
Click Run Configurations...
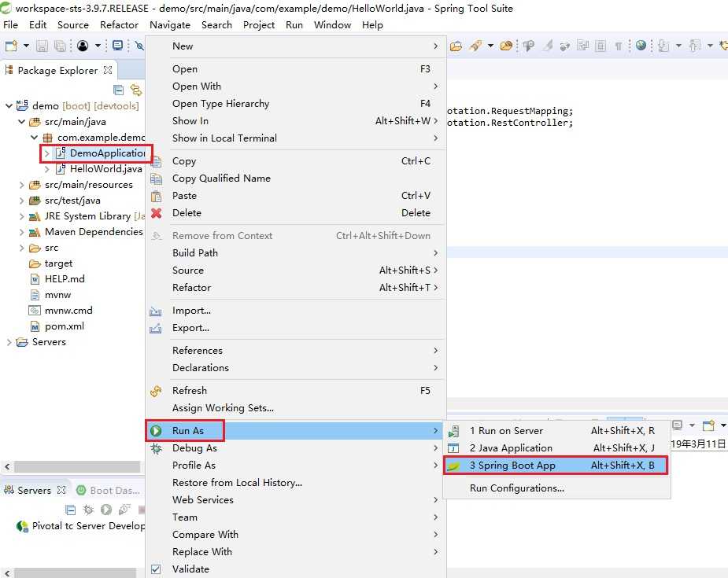(x=556, y=488)
